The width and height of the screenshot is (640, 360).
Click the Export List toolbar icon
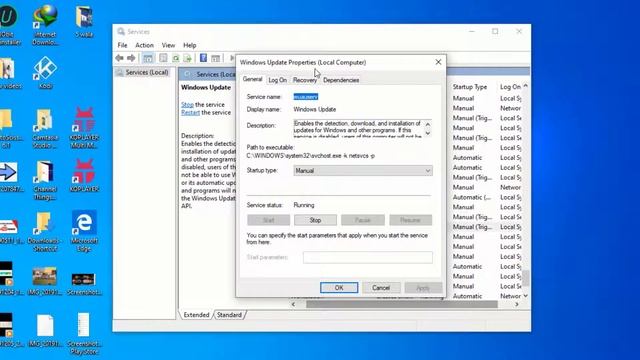point(188,58)
